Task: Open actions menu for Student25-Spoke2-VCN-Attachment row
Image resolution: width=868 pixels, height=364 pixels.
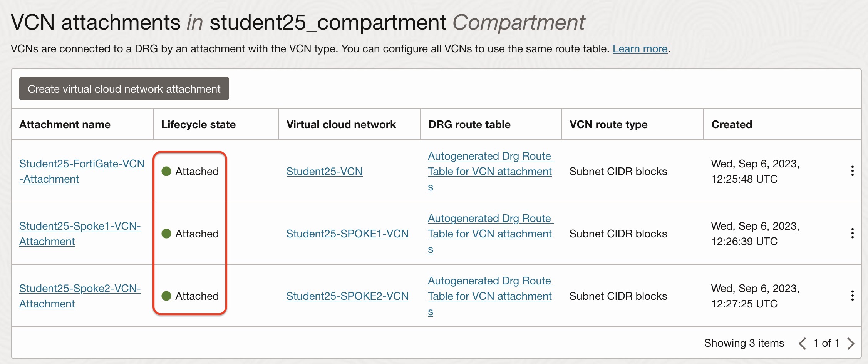Action: point(852,296)
